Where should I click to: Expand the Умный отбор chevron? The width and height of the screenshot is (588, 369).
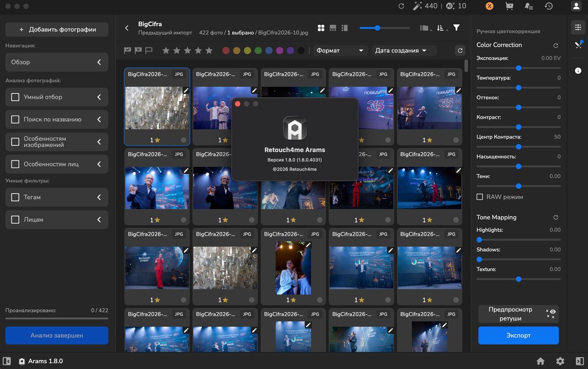(x=99, y=97)
